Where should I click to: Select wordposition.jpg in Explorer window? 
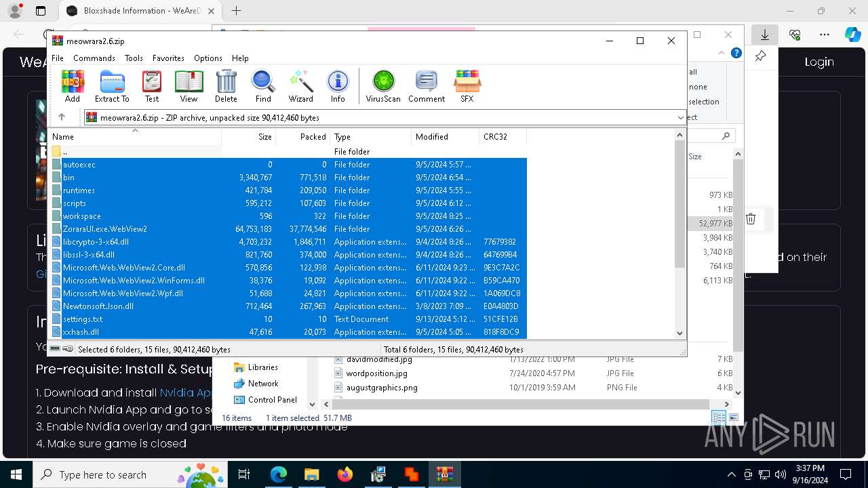376,373
